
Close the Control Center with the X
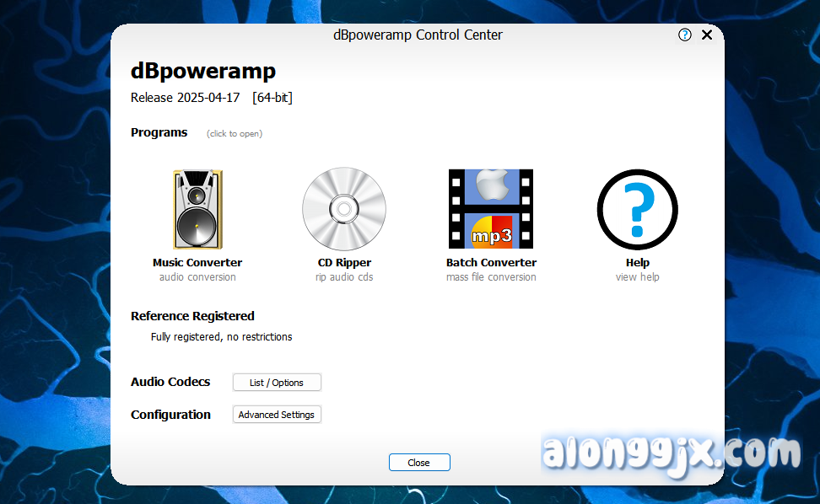pyautogui.click(x=707, y=35)
